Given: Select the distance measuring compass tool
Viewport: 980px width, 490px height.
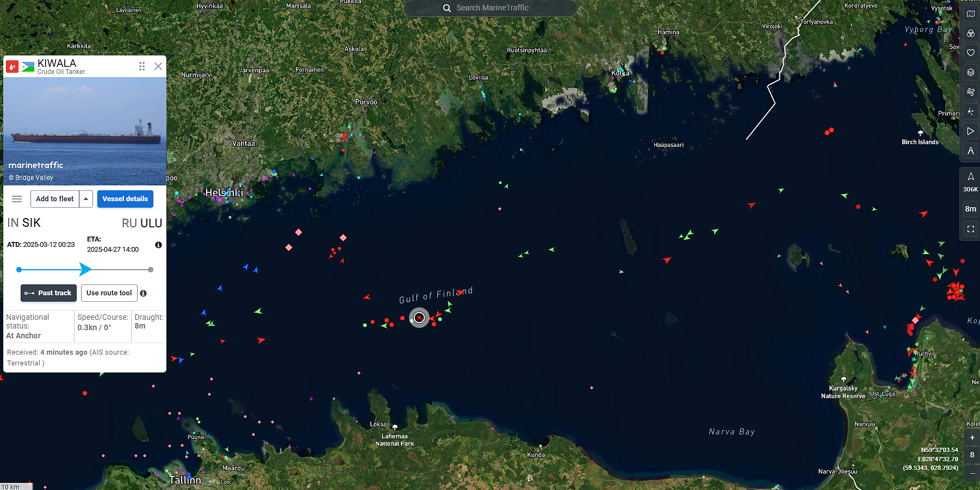Looking at the screenshot, I should (x=971, y=151).
